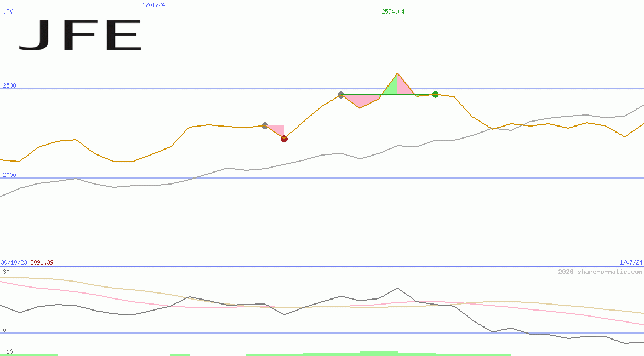Click the 1/07/24 end date label

pos(631,262)
